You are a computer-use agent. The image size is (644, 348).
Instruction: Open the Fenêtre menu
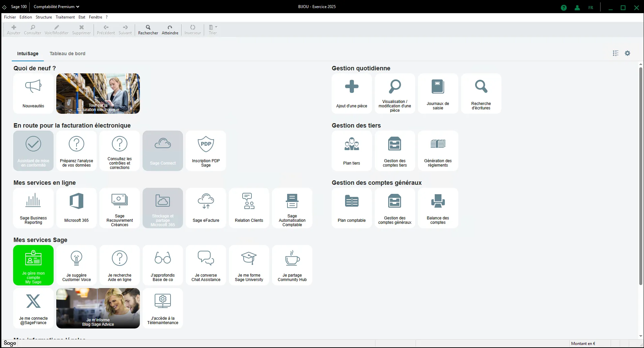(96, 17)
